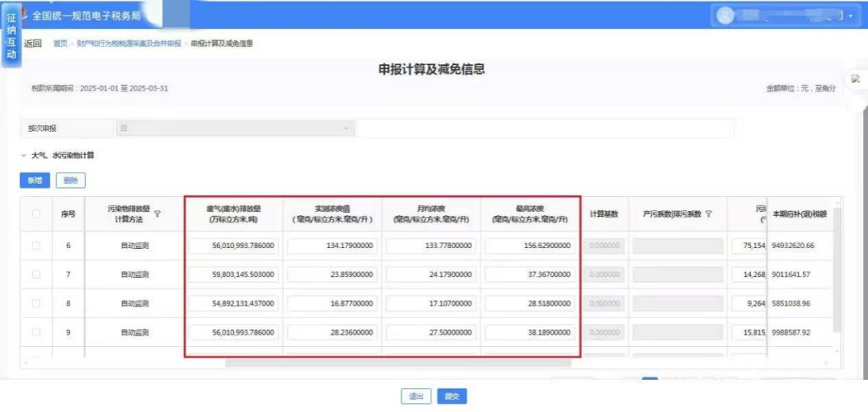Viewport: 868px width, 412px height.
Task: Collapse the 大气、水污染物计算 section
Action: [x=23, y=155]
